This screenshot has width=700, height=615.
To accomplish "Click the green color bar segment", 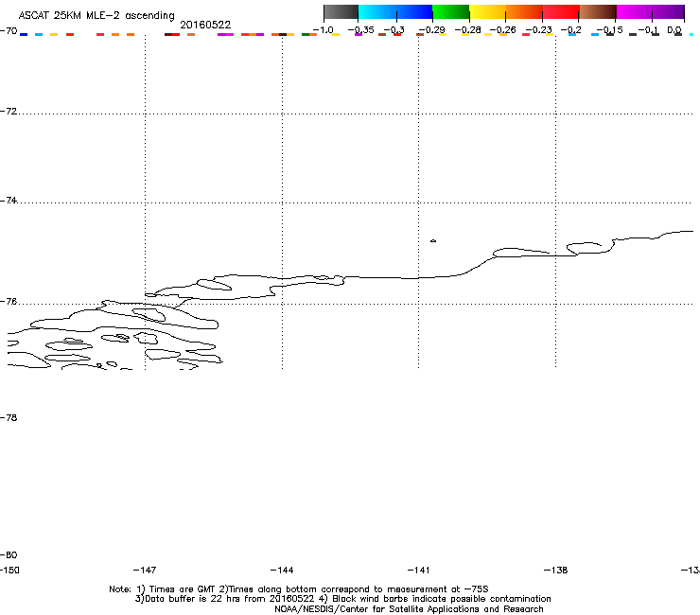I will coord(451,12).
